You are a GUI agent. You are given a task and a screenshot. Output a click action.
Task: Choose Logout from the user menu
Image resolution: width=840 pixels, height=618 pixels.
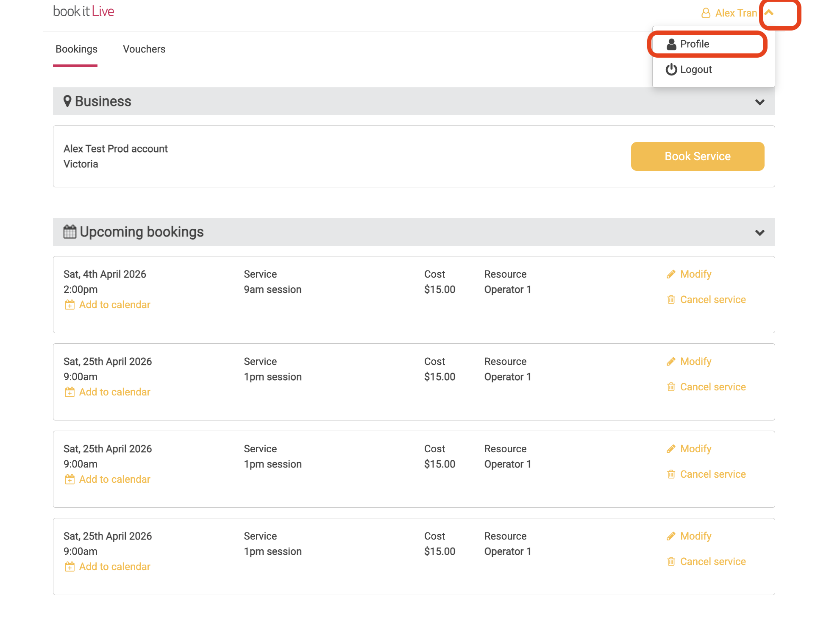695,70
